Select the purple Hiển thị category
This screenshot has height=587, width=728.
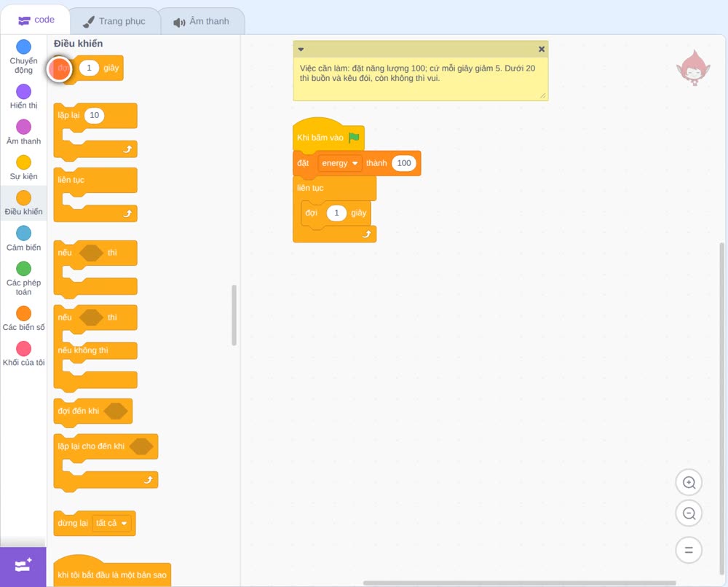pyautogui.click(x=23, y=97)
